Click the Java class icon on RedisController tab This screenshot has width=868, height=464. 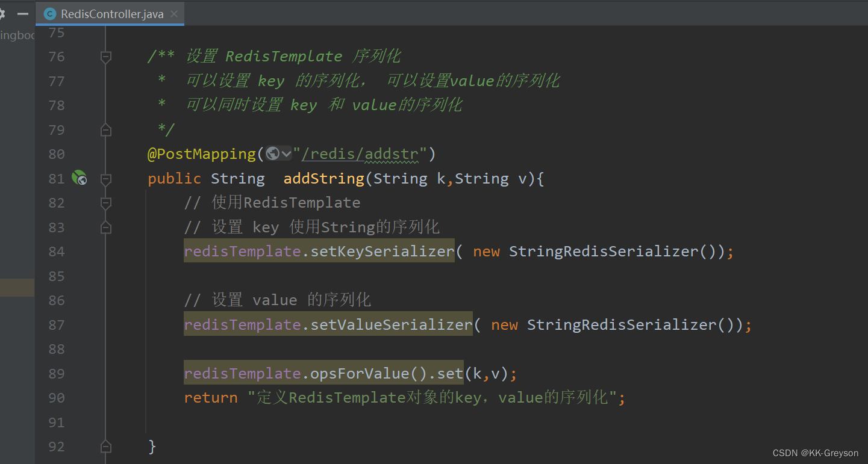click(50, 14)
